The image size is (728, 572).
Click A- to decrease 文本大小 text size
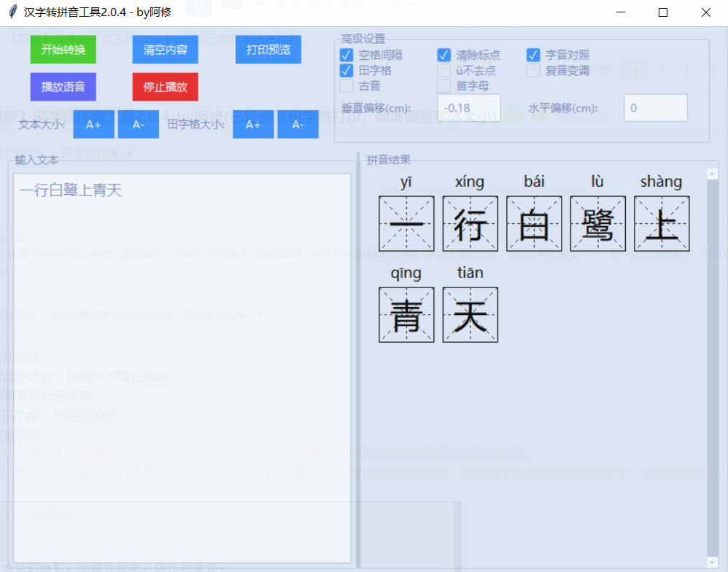point(138,124)
